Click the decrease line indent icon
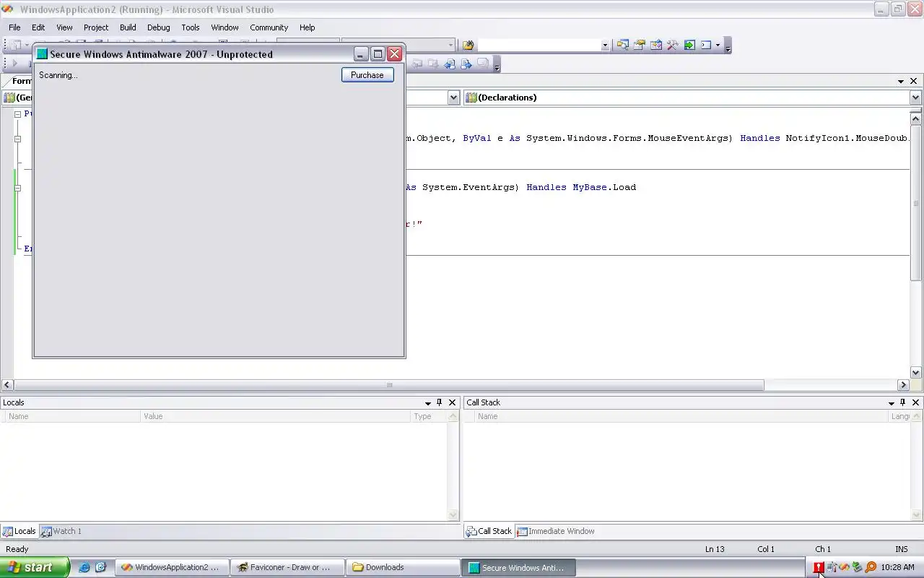Screen dimensions: 924x578 coord(450,64)
